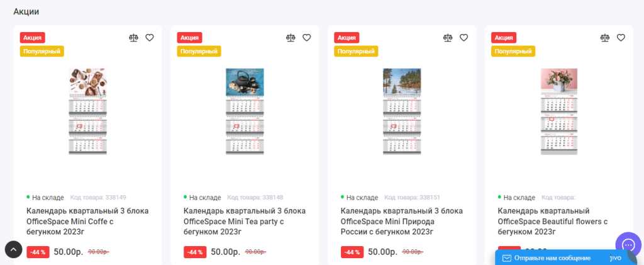The width and height of the screenshot is (644, 265).
Task: Open Mini Coffe calendar product image
Action: click(x=87, y=111)
